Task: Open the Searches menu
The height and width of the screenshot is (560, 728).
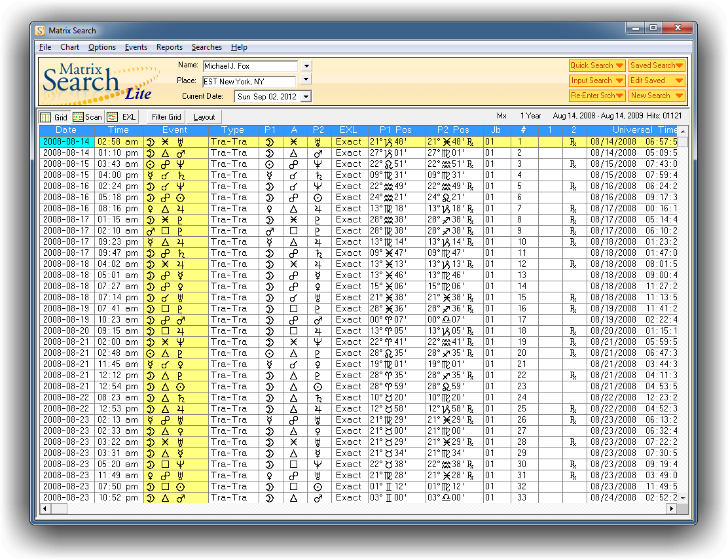Action: 206,47
